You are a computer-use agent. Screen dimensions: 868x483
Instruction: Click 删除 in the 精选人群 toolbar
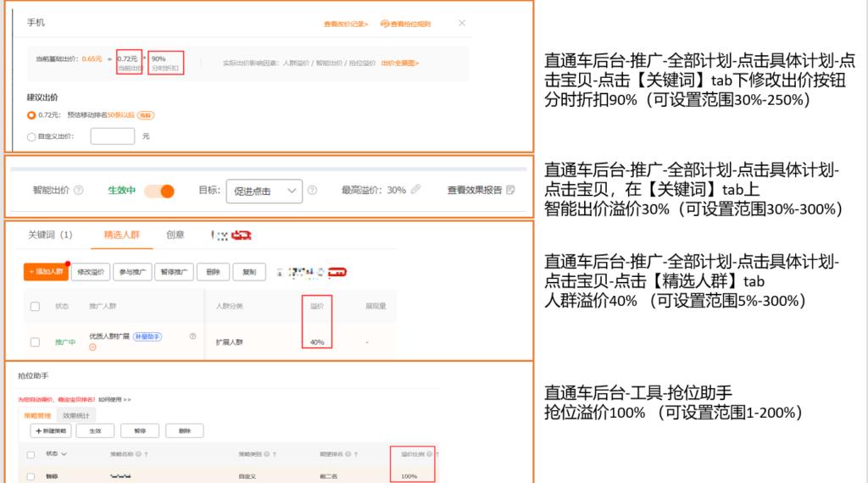click(x=213, y=272)
